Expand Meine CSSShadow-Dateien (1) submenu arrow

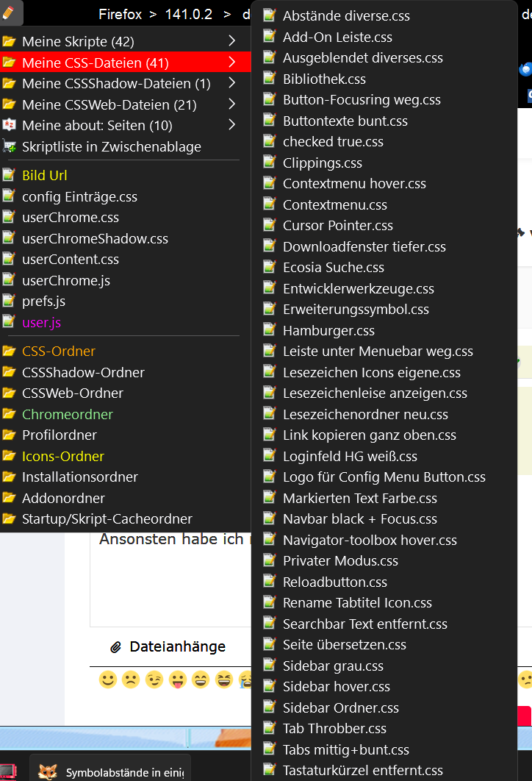point(231,83)
